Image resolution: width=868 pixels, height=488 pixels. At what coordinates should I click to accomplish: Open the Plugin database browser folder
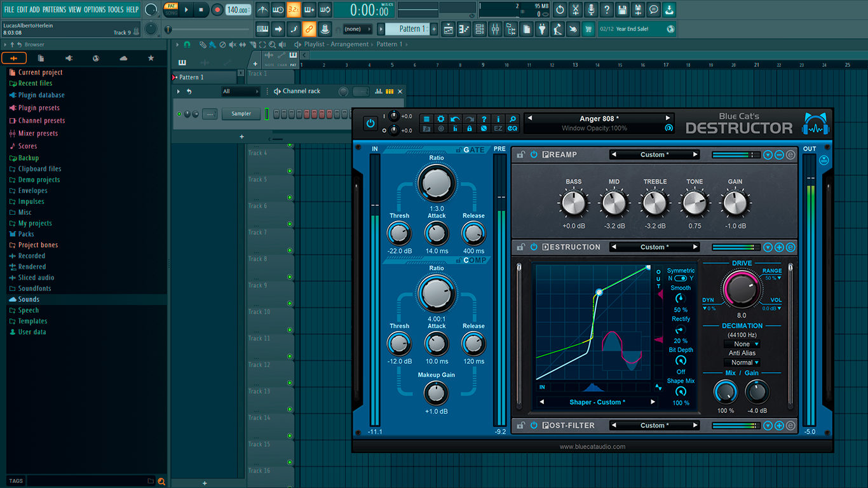[41, 95]
